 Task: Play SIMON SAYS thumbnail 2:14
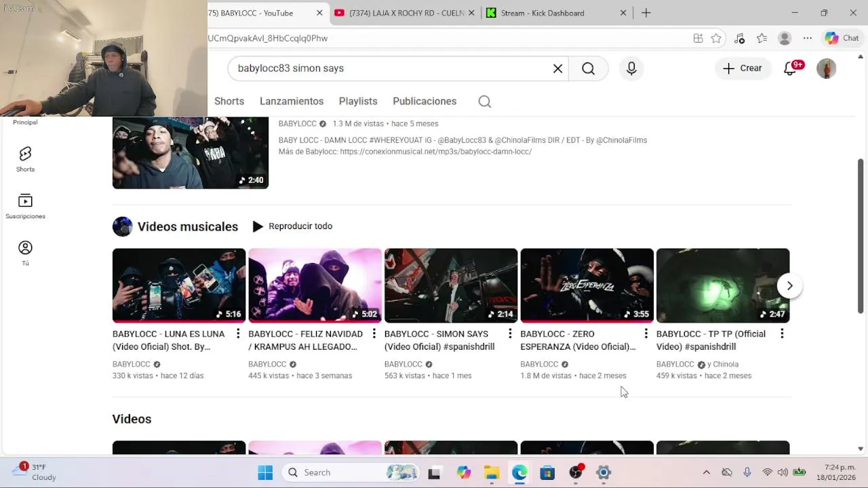(x=451, y=285)
